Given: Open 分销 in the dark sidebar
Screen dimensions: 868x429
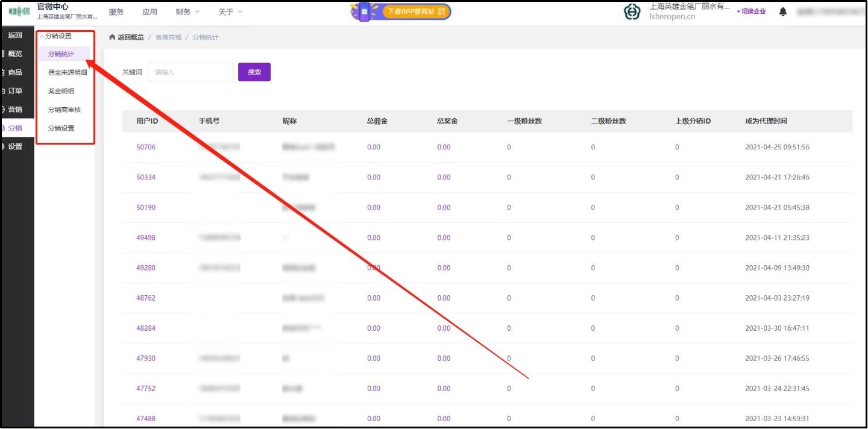Looking at the screenshot, I should [x=15, y=128].
